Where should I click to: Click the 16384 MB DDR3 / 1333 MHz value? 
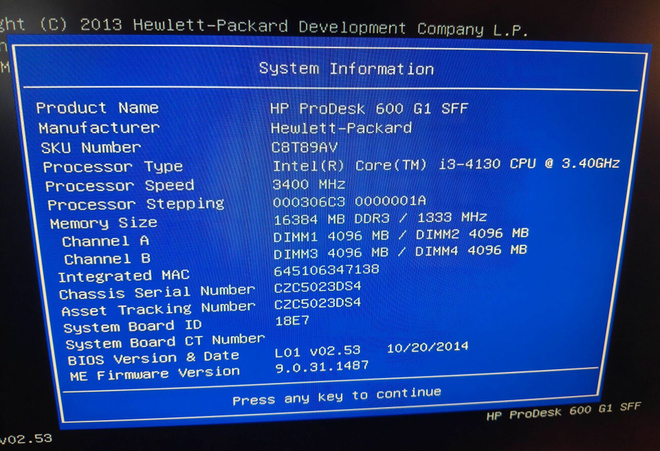pyautogui.click(x=380, y=218)
